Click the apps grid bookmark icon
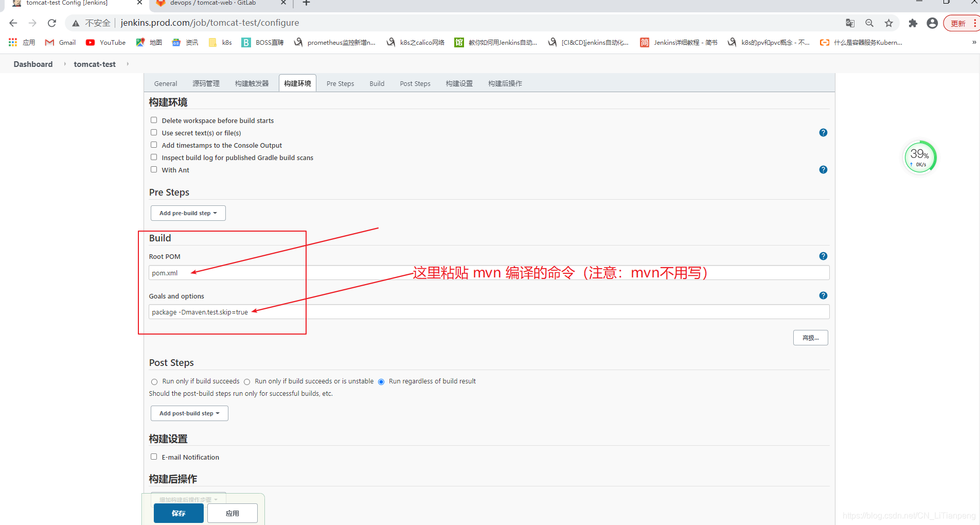 pos(13,42)
